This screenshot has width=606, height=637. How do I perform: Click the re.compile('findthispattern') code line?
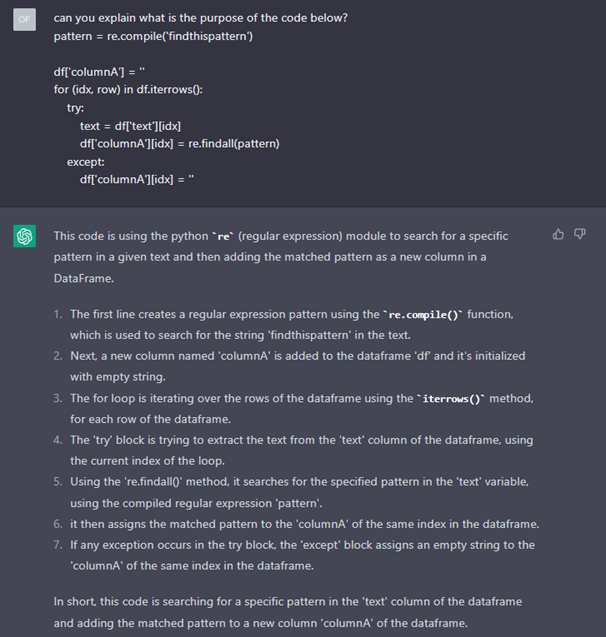pos(154,37)
